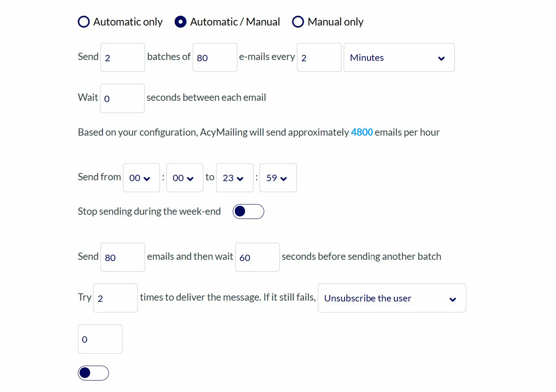
Task: Open the Minutes time unit dropdown
Action: pyautogui.click(x=399, y=58)
